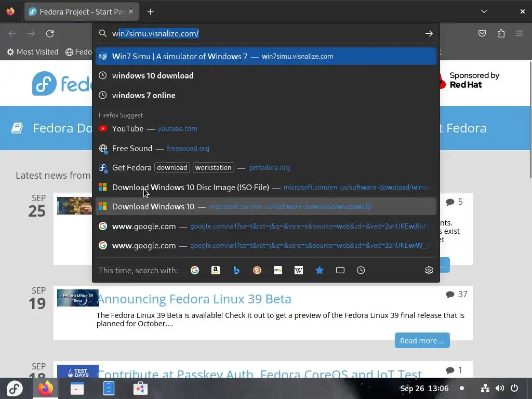Image resolution: width=532 pixels, height=399 pixels.
Task: Reload the current page
Action: [x=50, y=34]
